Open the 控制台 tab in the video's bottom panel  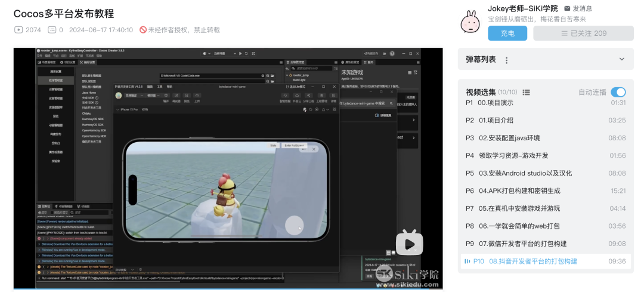pyautogui.click(x=44, y=207)
